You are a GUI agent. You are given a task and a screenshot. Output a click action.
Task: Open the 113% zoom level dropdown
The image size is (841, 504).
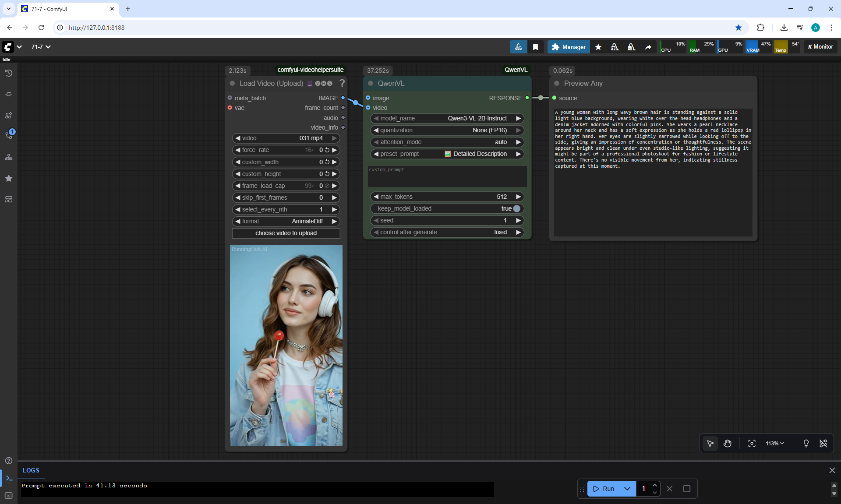coord(774,444)
